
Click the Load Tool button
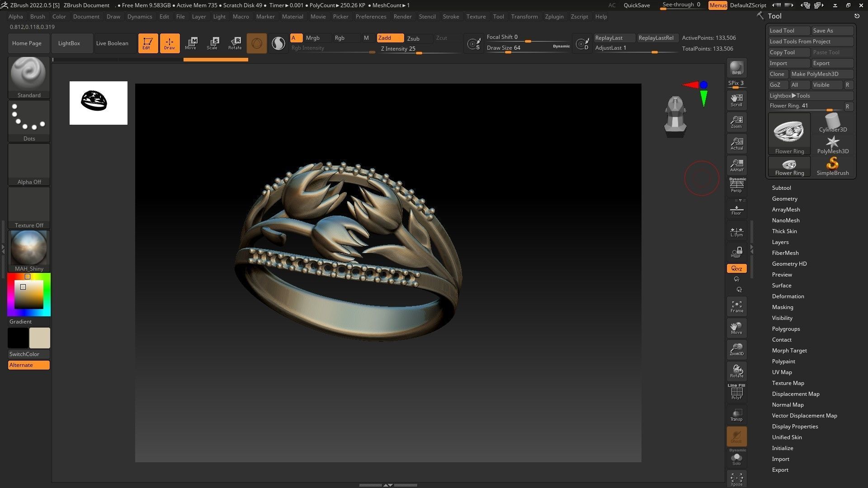tap(789, 31)
